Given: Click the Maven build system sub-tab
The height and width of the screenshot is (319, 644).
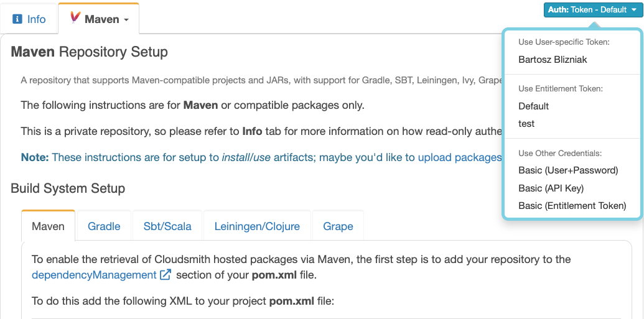Looking at the screenshot, I should [x=48, y=226].
